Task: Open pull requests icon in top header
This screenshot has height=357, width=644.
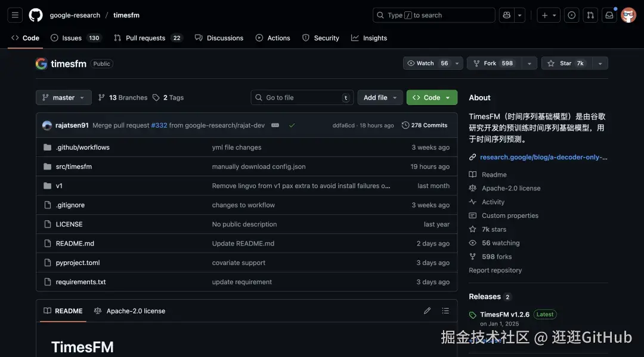Action: (590, 15)
